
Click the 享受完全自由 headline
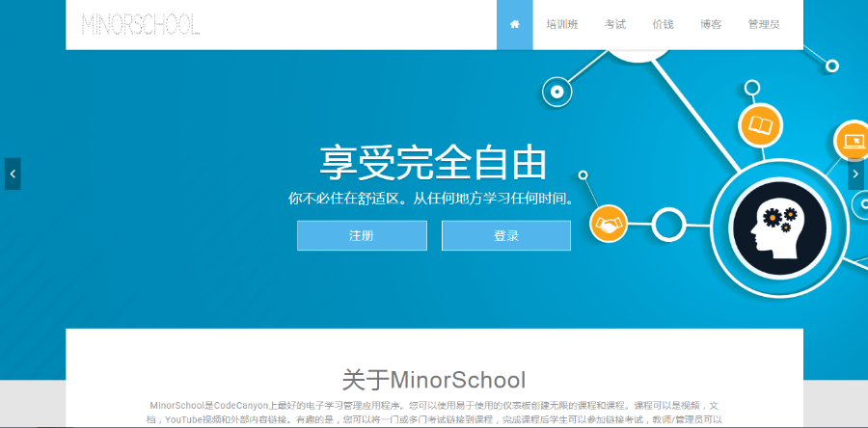click(433, 164)
